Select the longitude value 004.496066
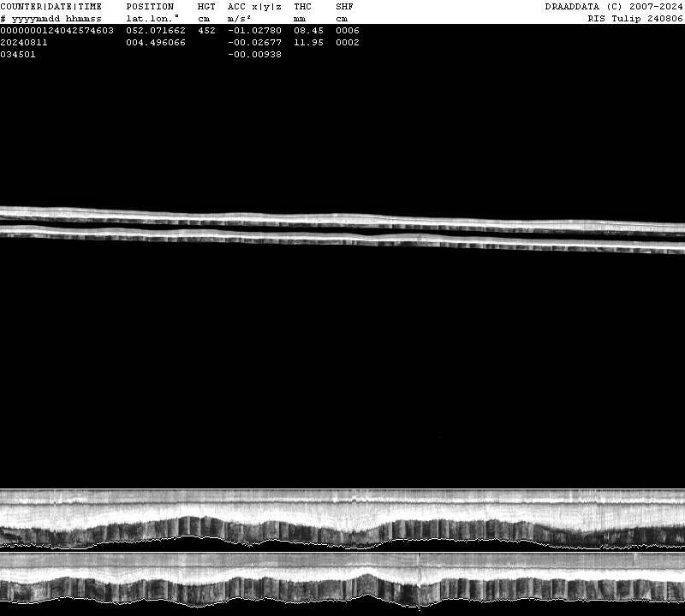Image resolution: width=685 pixels, height=616 pixels. tap(156, 42)
